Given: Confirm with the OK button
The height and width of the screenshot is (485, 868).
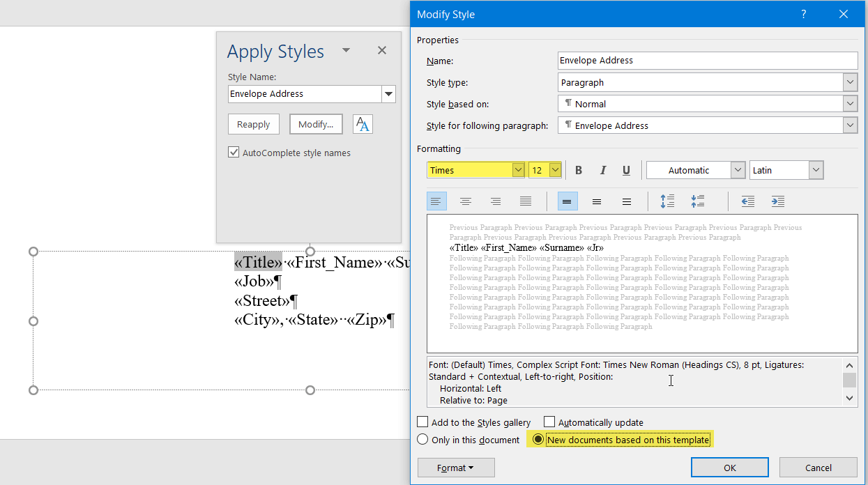Looking at the screenshot, I should click(730, 468).
